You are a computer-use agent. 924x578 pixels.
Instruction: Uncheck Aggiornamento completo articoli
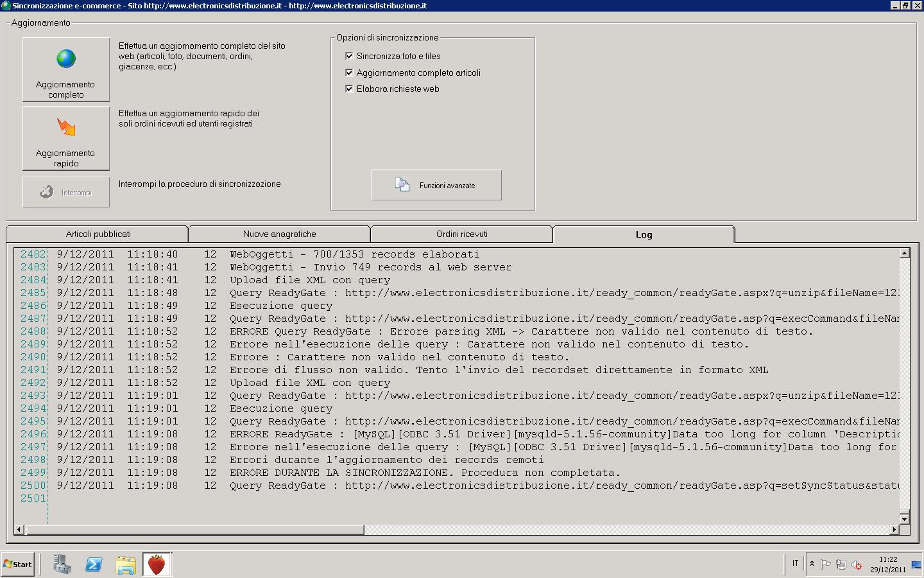click(349, 73)
